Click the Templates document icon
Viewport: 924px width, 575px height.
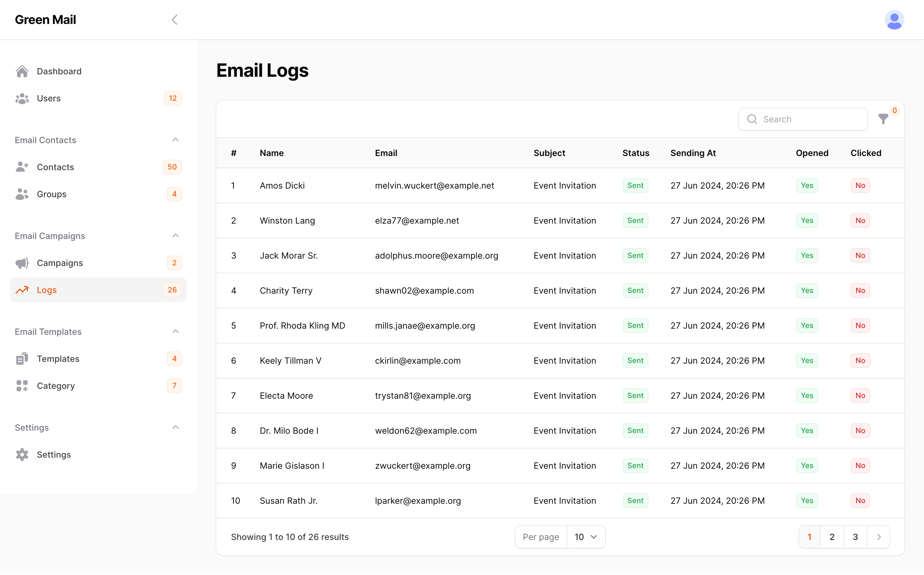pyautogui.click(x=22, y=358)
